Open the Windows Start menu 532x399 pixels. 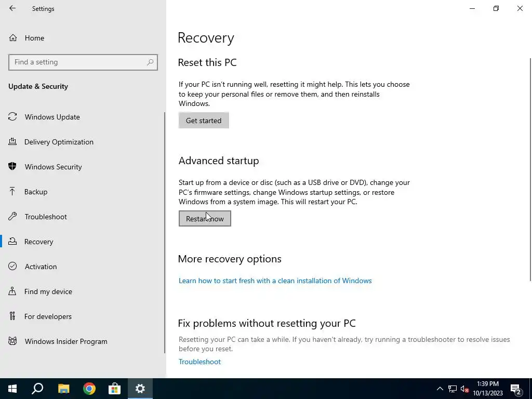12,389
